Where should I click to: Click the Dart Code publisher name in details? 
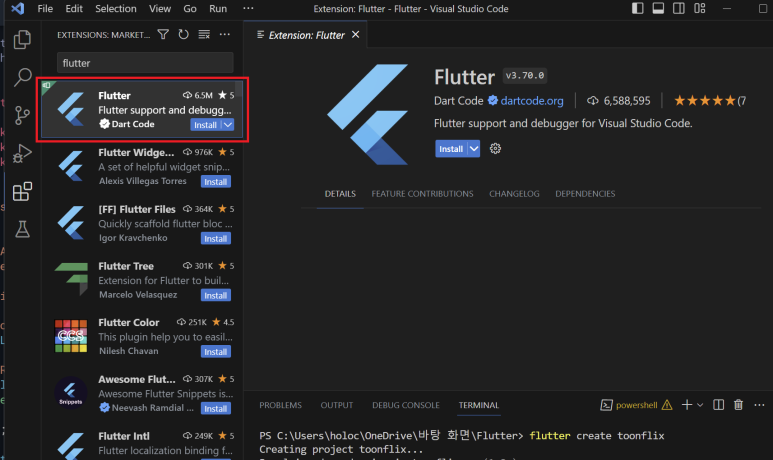click(x=458, y=101)
